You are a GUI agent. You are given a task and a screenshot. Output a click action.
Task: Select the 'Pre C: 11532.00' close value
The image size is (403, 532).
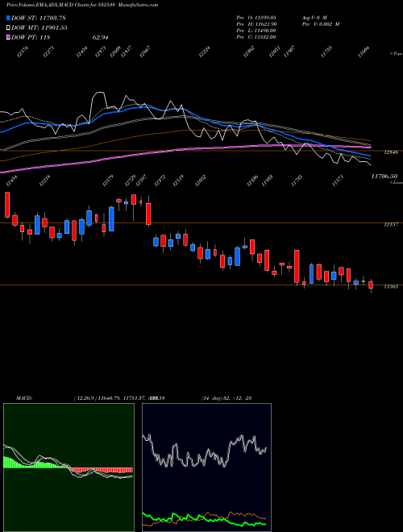pos(256,37)
